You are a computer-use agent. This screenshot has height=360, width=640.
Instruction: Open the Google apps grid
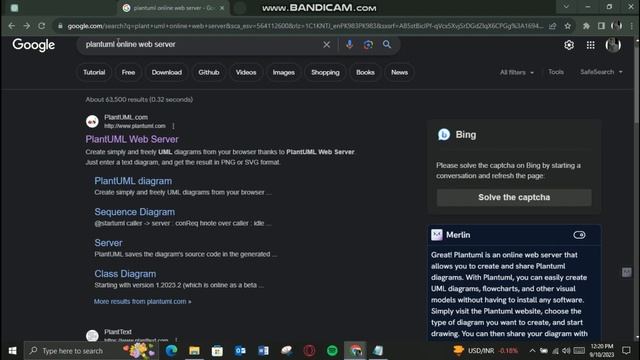(591, 45)
